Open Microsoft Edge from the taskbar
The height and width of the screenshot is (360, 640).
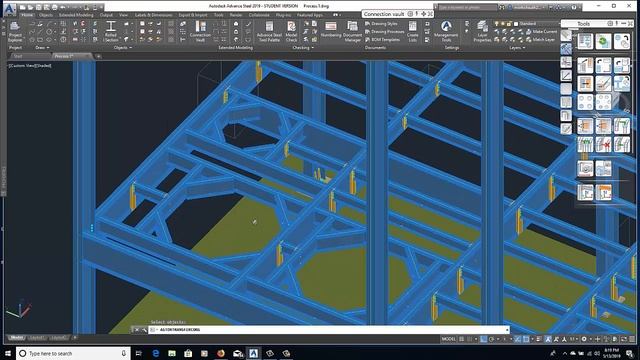click(156, 353)
